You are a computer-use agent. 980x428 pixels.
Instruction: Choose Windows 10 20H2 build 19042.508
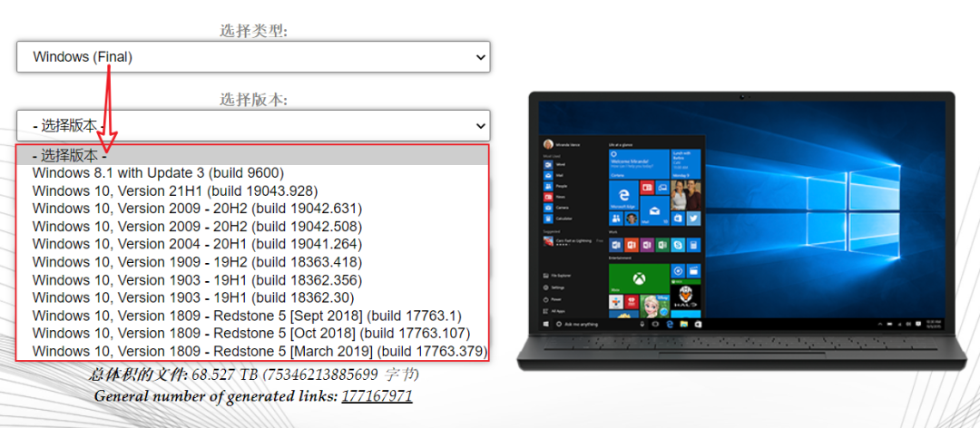[x=197, y=226]
